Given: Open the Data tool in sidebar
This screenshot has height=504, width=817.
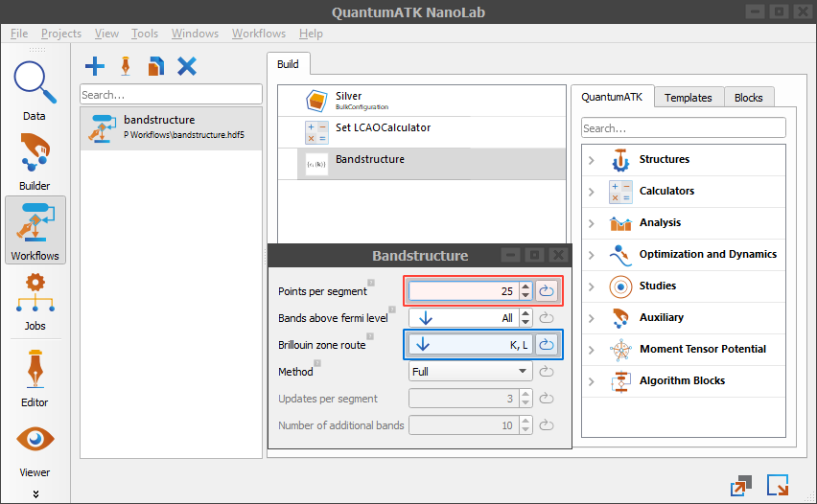Looking at the screenshot, I should click(35, 91).
